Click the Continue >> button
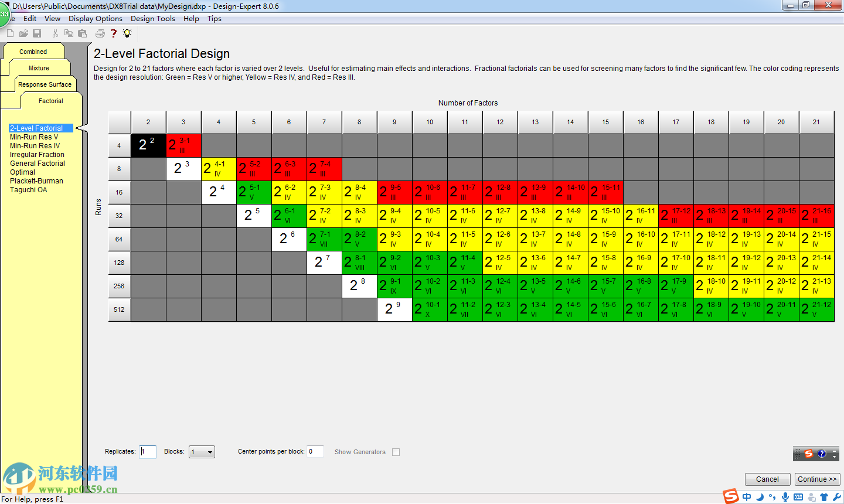Screen dimensions: 844x504 coord(818,479)
